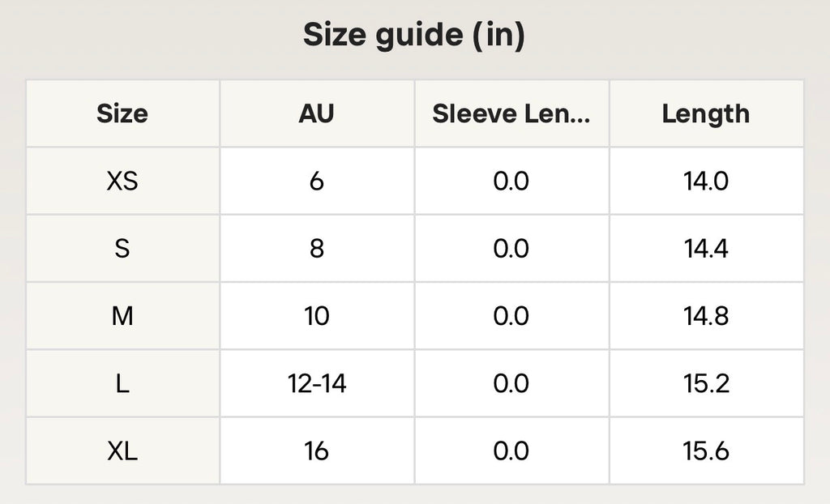
Task: Click the AU value 16 cell
Action: point(317,451)
